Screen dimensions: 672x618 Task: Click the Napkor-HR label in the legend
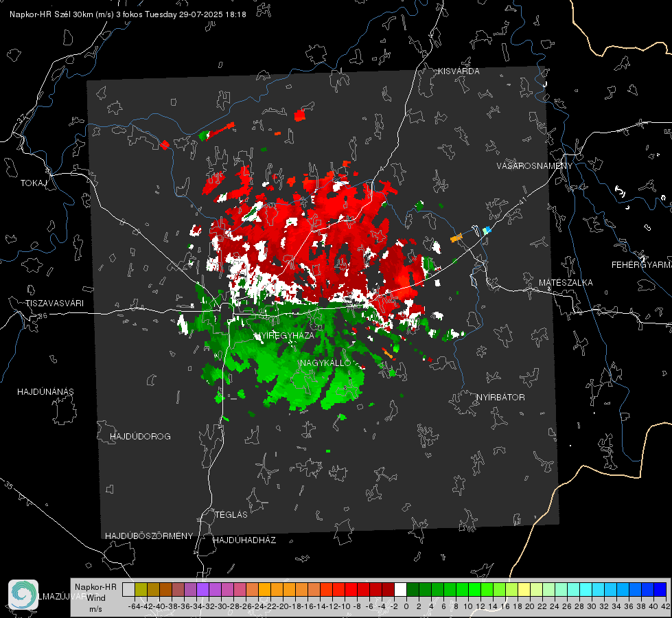95,586
